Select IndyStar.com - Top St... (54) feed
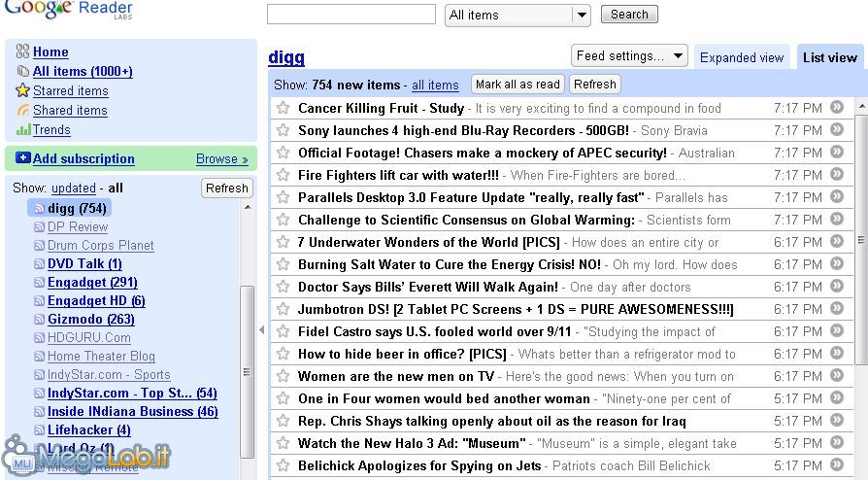 (x=132, y=393)
